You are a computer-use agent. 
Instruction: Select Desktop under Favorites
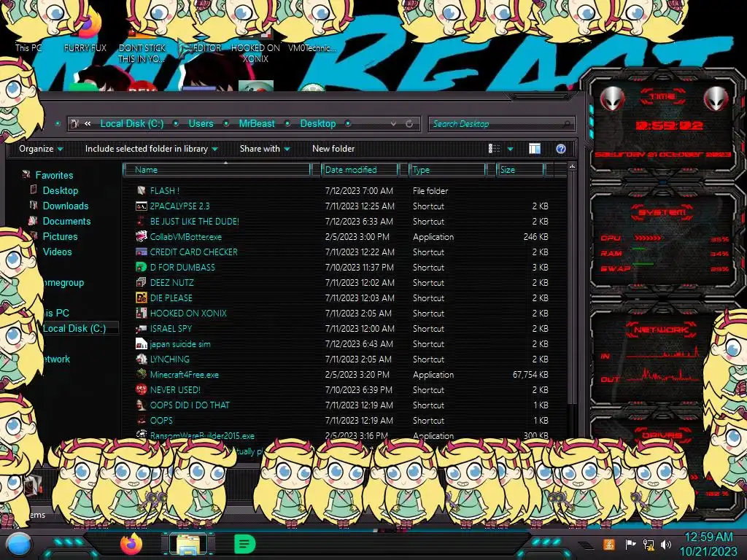(60, 190)
